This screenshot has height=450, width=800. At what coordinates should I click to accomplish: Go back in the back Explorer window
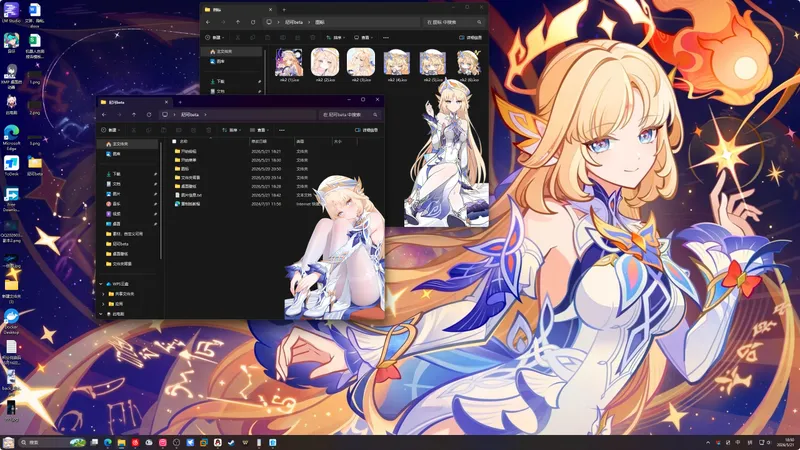coord(208,22)
